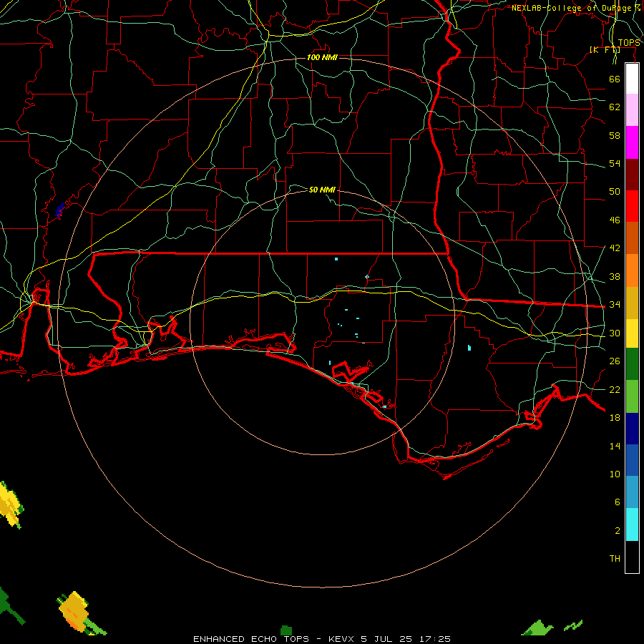
Task: Click the 'TOPS' legend heading
Action: point(629,43)
